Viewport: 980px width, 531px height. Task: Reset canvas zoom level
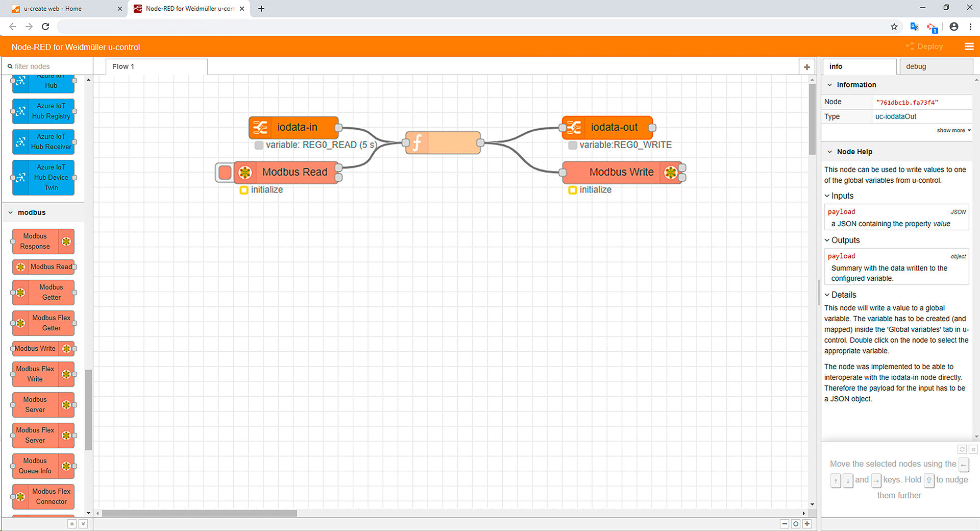point(796,524)
